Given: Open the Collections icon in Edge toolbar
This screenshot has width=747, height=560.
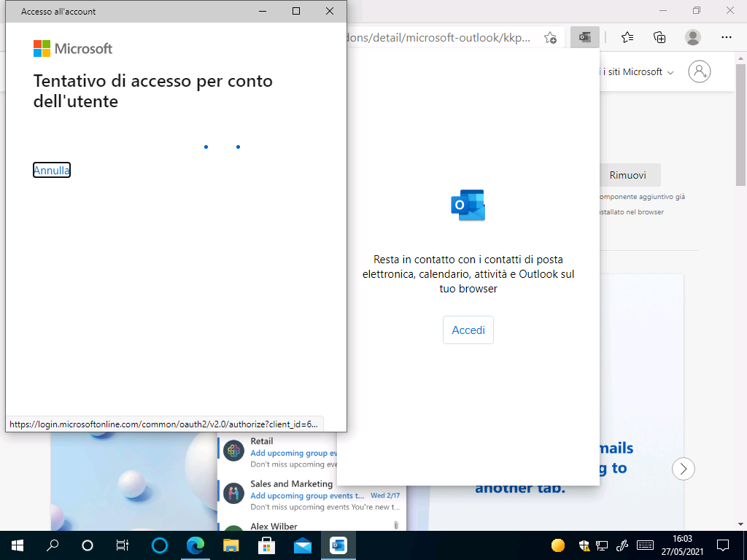Looking at the screenshot, I should (659, 37).
